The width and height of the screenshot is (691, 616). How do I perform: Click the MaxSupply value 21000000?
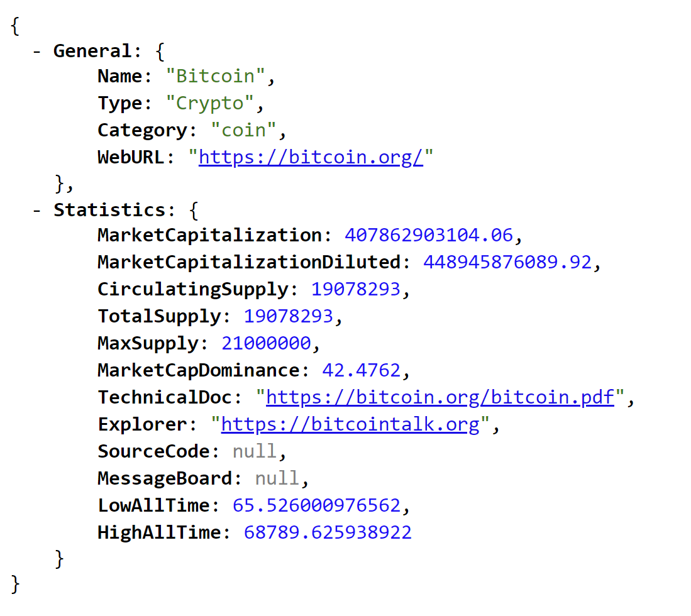[x=266, y=343]
